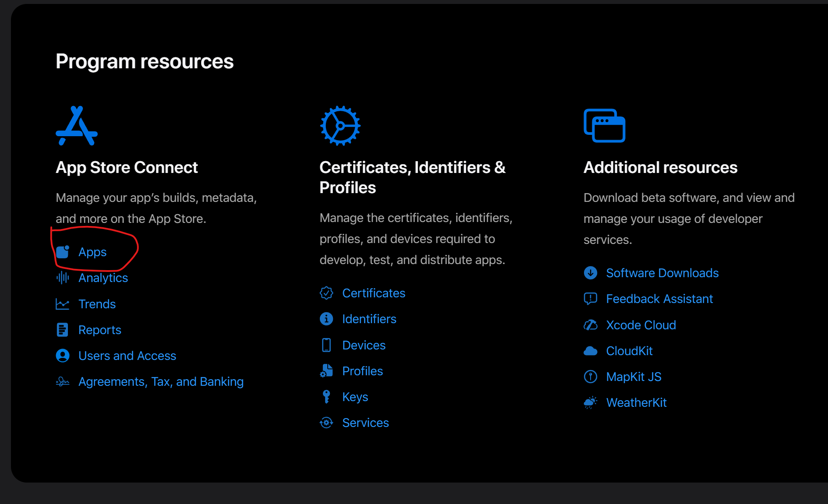828x504 pixels.
Task: Click the Certificates, Identifiers & Profiles gear icon
Action: tap(340, 126)
